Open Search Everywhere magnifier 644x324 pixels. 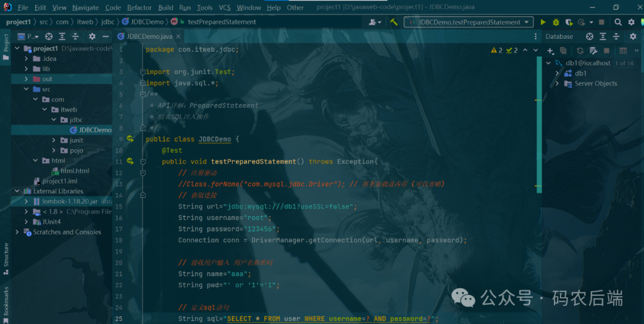(x=618, y=22)
